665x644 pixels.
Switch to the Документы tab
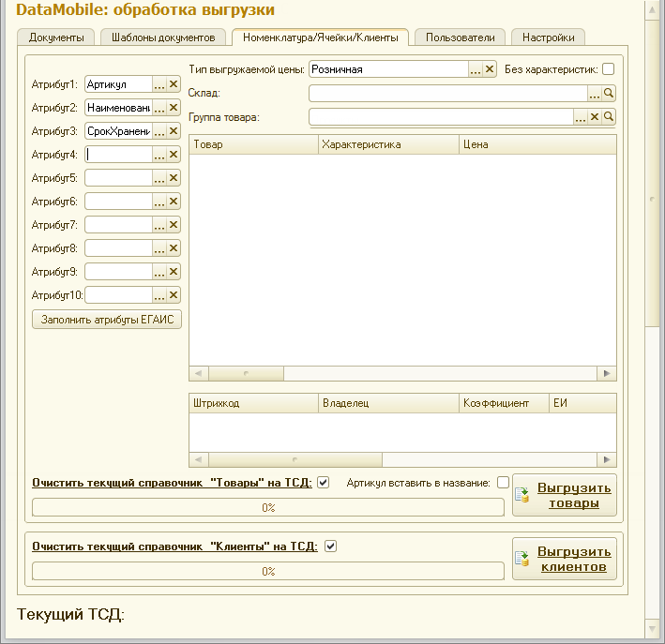[x=56, y=37]
